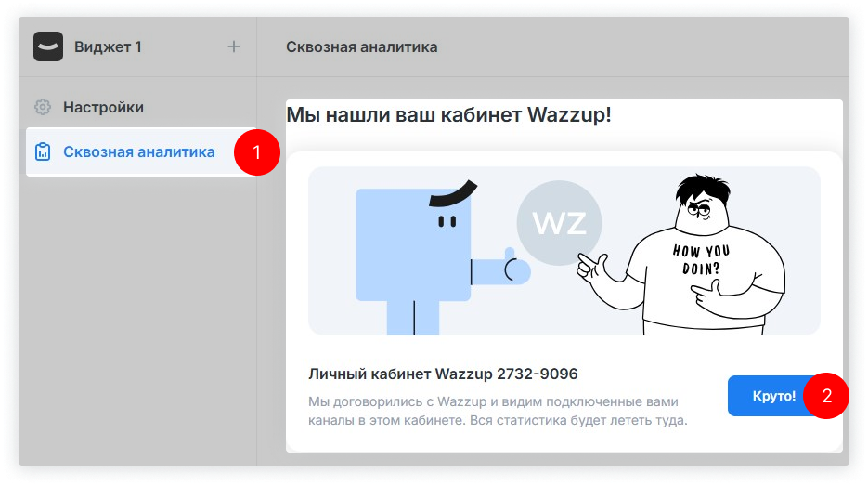Click Личный кабинет Wazzup 2732-9096 label

tap(443, 374)
